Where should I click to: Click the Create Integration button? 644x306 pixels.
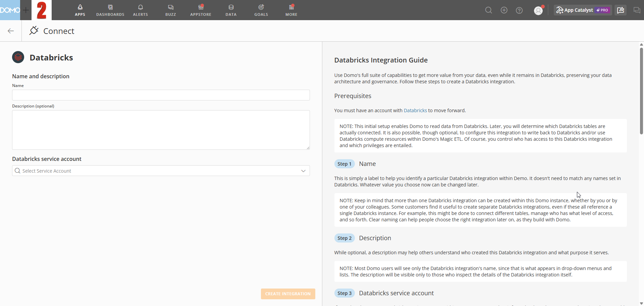pos(288,294)
